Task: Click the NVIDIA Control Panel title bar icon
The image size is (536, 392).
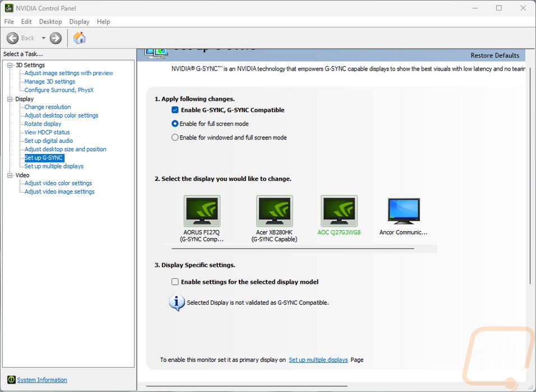Action: tap(9, 8)
